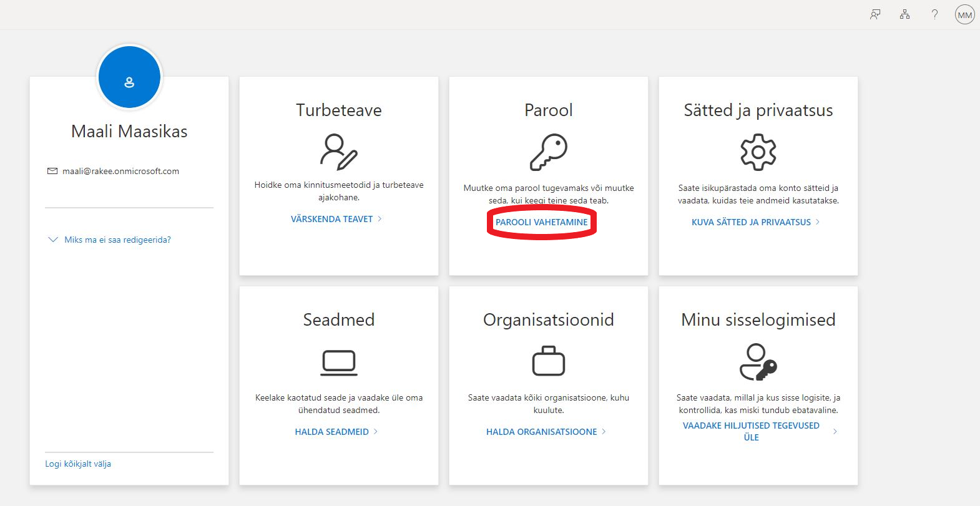Click the blue profile picture of Maali Maasikas
This screenshot has width=980, height=506.
pos(129,77)
